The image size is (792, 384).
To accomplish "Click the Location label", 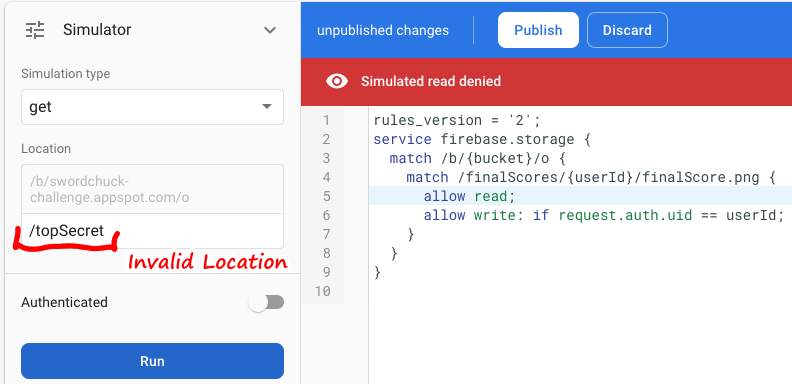I will pyautogui.click(x=46, y=149).
